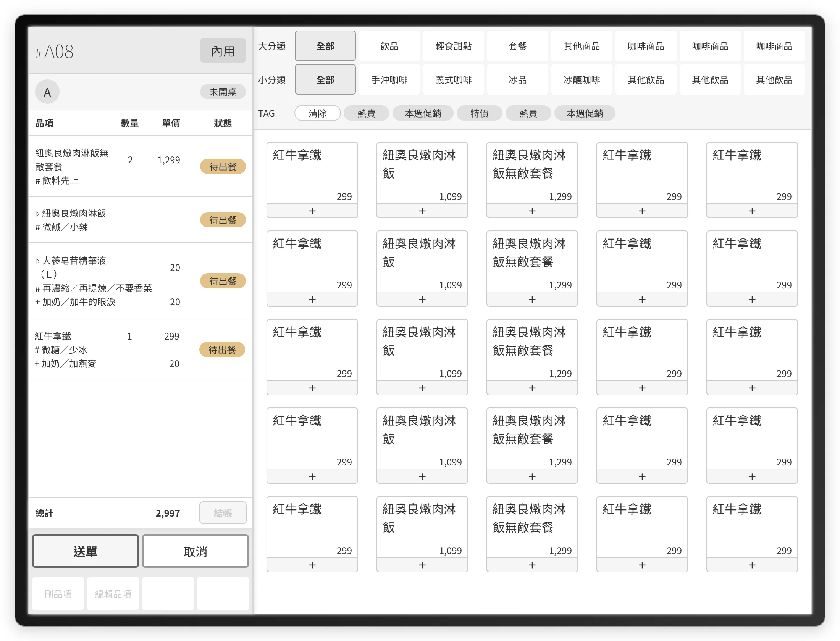Click 待出餐 badge on 微鹹／小辣 order row
The width and height of the screenshot is (840, 641).
coord(223,220)
